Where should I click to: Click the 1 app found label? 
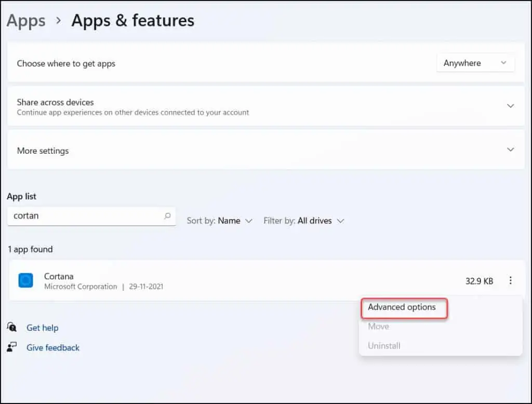(30, 249)
